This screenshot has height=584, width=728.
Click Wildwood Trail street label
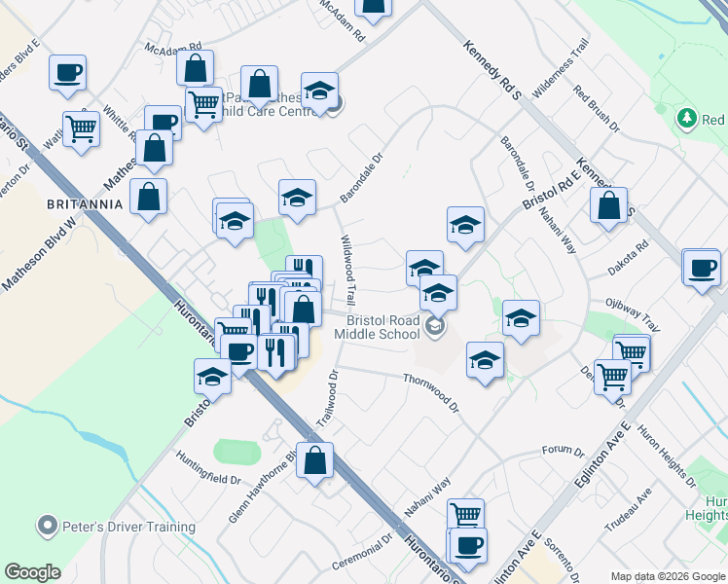tap(348, 272)
